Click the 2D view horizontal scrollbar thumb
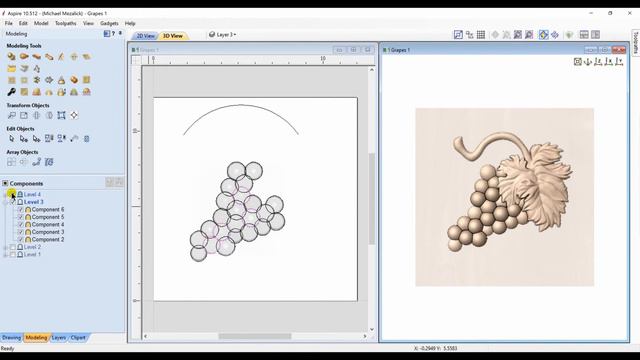The image size is (640, 360). [255, 336]
